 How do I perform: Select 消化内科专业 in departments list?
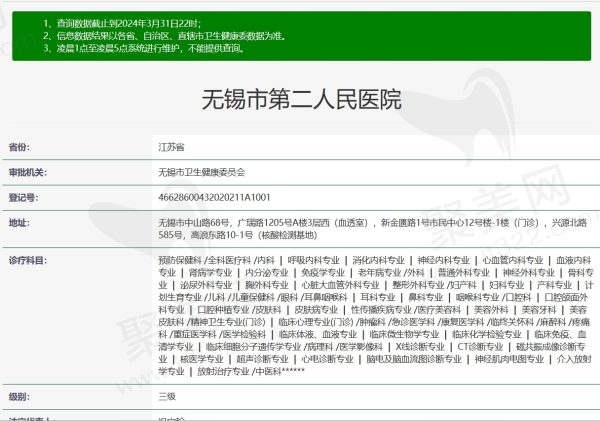(378, 261)
